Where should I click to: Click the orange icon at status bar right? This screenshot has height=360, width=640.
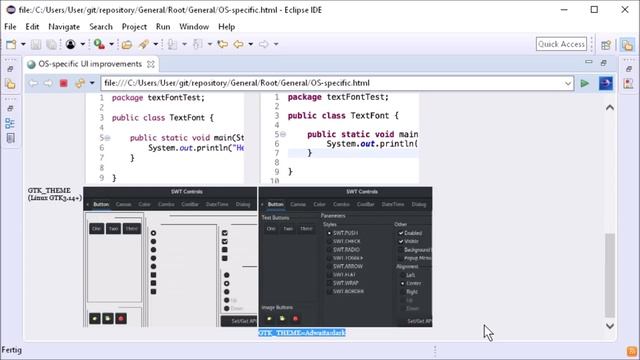(x=632, y=351)
